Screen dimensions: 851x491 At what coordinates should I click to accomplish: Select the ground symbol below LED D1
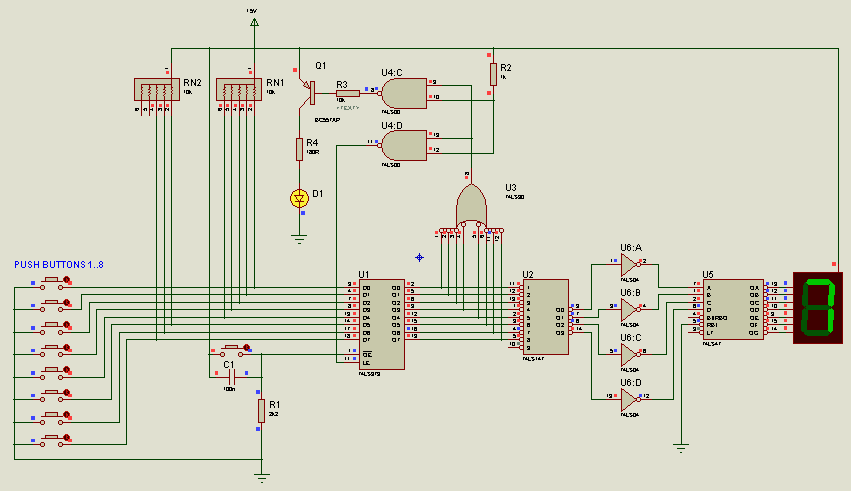click(x=299, y=239)
